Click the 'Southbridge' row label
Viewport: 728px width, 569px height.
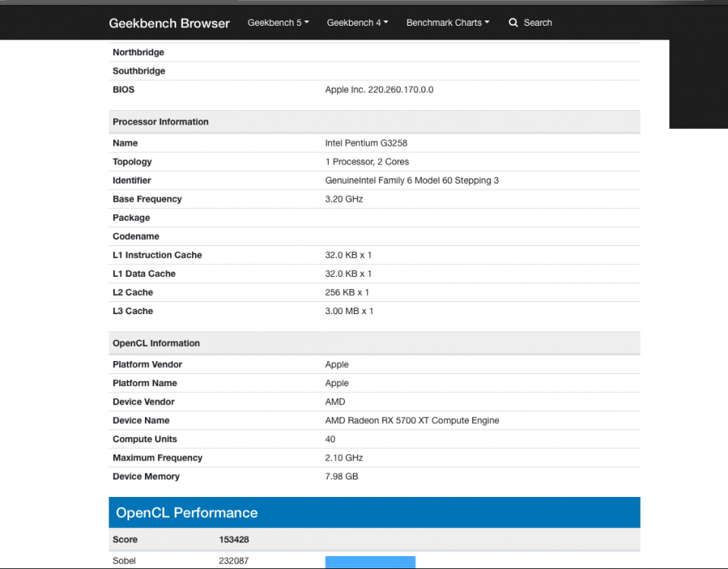[139, 71]
